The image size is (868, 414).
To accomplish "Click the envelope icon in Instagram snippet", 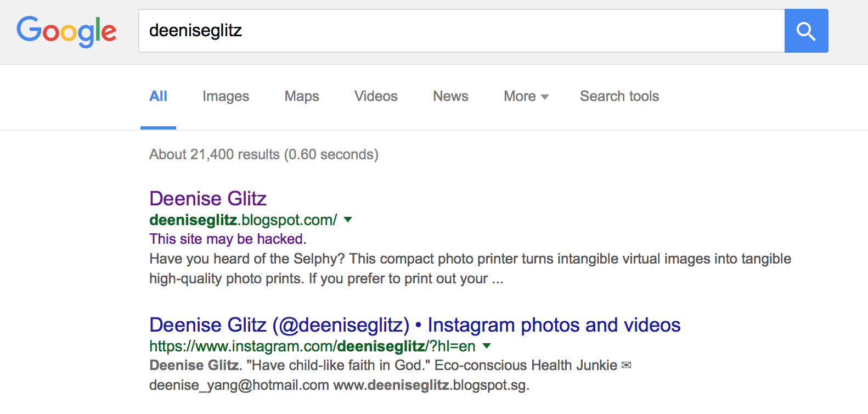I will coord(626,365).
